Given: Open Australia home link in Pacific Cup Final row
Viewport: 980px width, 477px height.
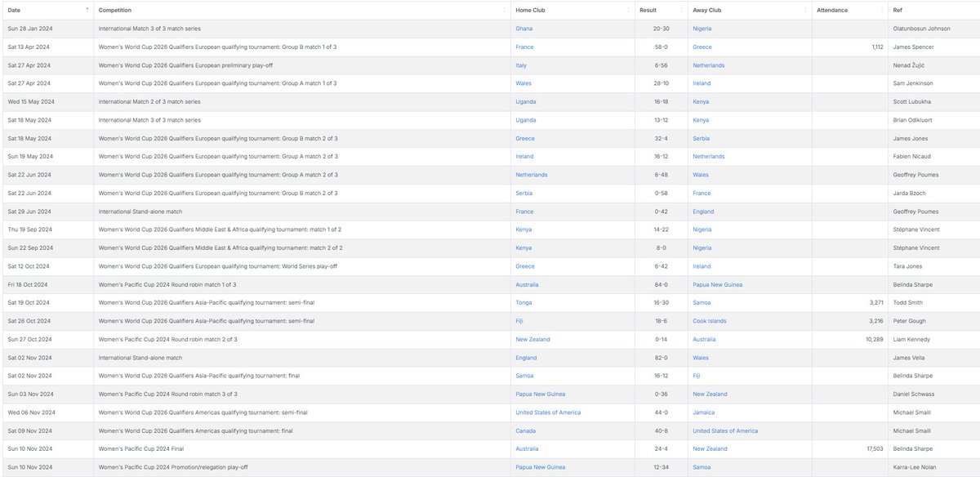Looking at the screenshot, I should (528, 448).
